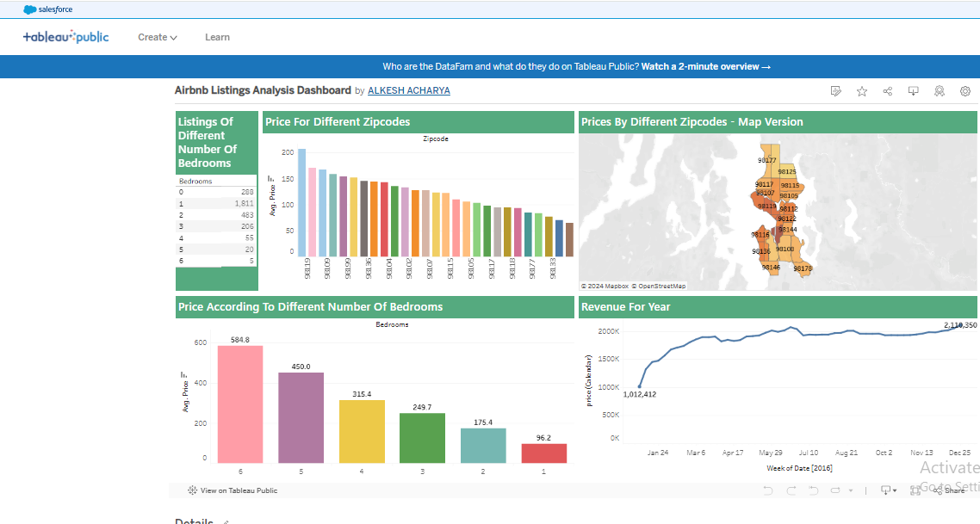Select the 1 bedroom row showing 1,811
Viewport: 980px width, 524px height.
tap(216, 204)
